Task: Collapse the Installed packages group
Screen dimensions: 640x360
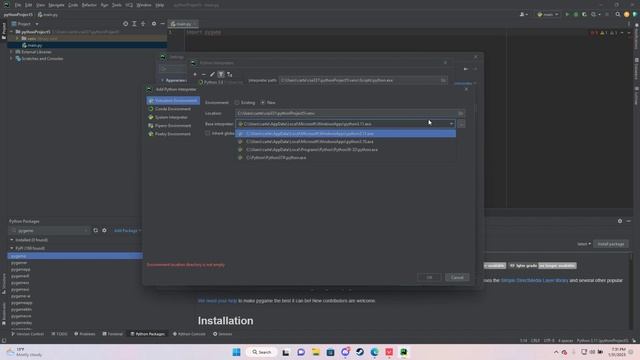Action: click(12, 240)
